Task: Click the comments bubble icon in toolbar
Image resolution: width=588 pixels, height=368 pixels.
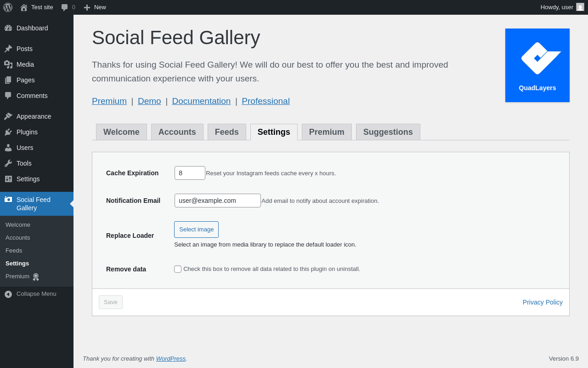Action: (64, 7)
